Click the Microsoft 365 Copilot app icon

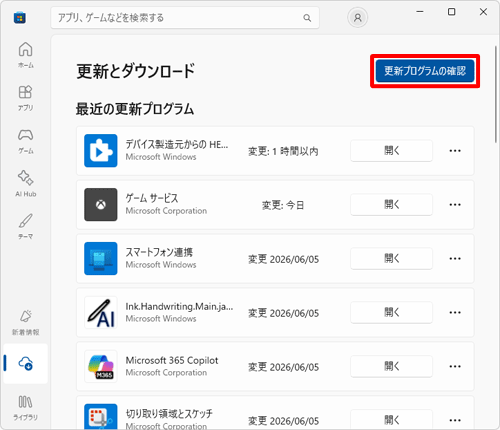point(101,366)
